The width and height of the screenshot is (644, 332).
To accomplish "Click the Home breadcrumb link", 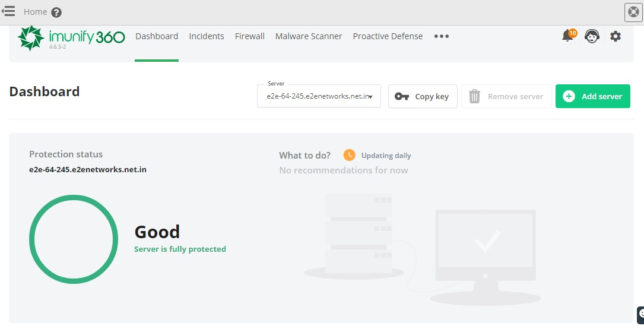I will coord(36,12).
